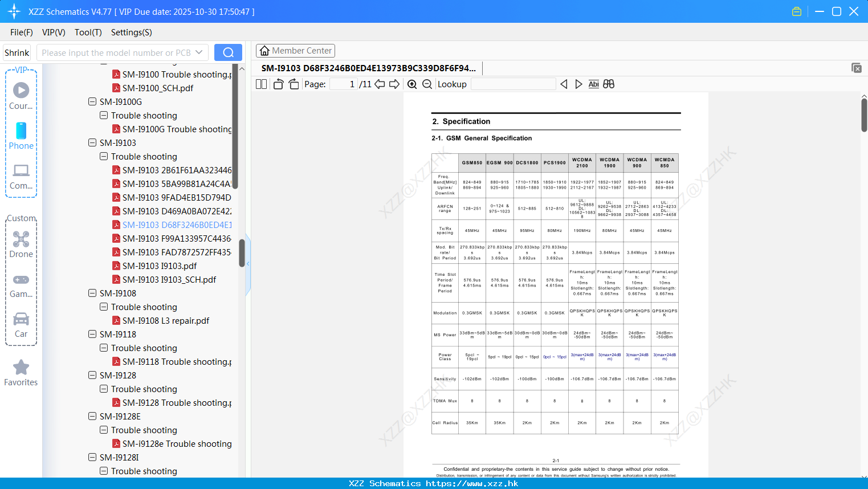Screen dimensions: 868x489
Task: Click the document vertical scrollbar thumb
Action: coord(864,115)
